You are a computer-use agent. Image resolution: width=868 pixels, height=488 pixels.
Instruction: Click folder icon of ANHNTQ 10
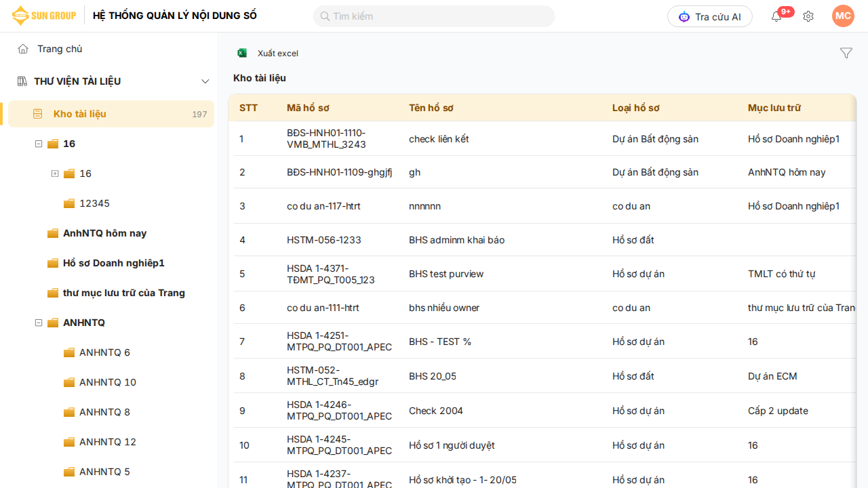pos(68,382)
